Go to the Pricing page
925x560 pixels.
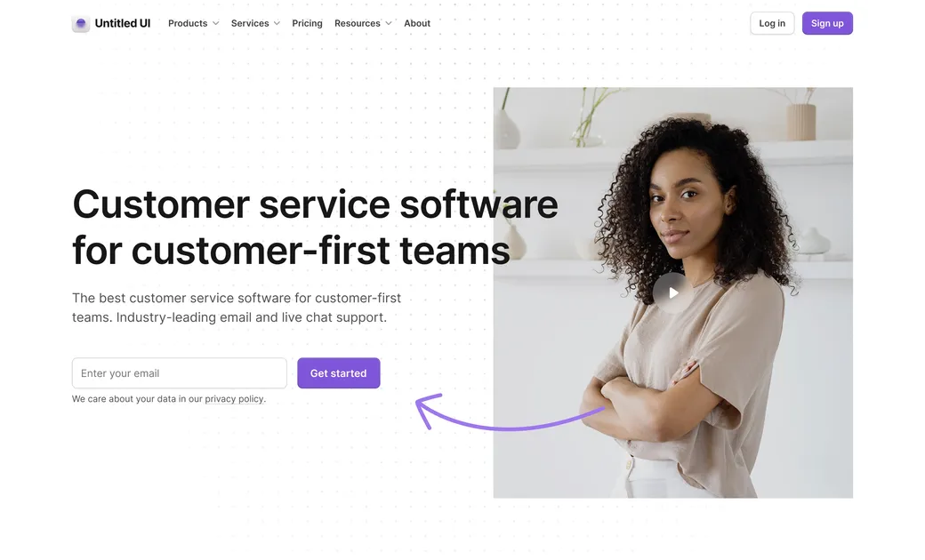(x=308, y=24)
